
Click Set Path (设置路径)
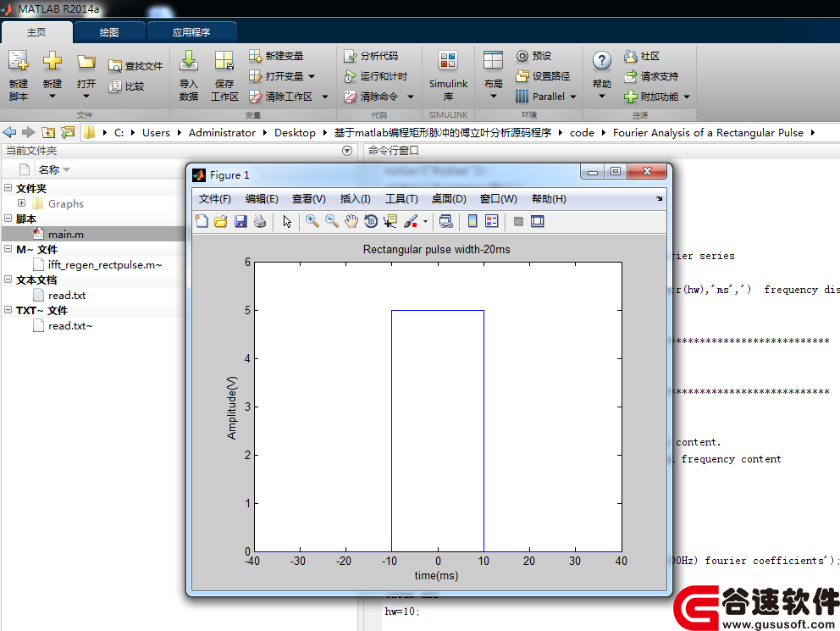pyautogui.click(x=543, y=76)
